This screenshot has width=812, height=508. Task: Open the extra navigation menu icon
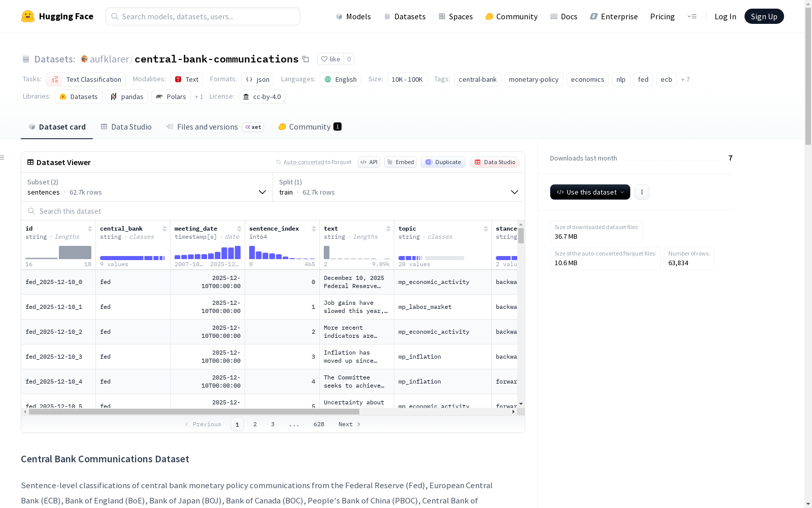click(x=692, y=16)
